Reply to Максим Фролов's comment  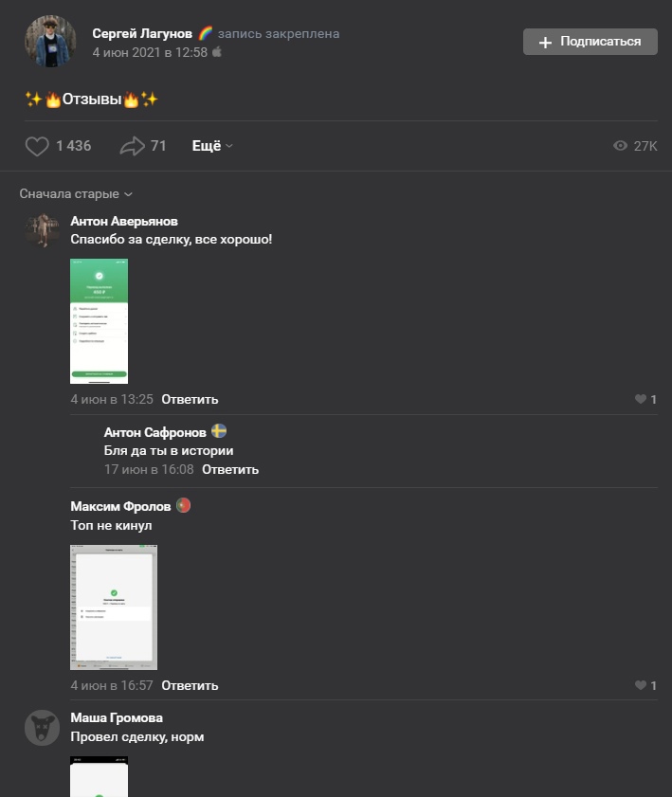pyautogui.click(x=190, y=686)
